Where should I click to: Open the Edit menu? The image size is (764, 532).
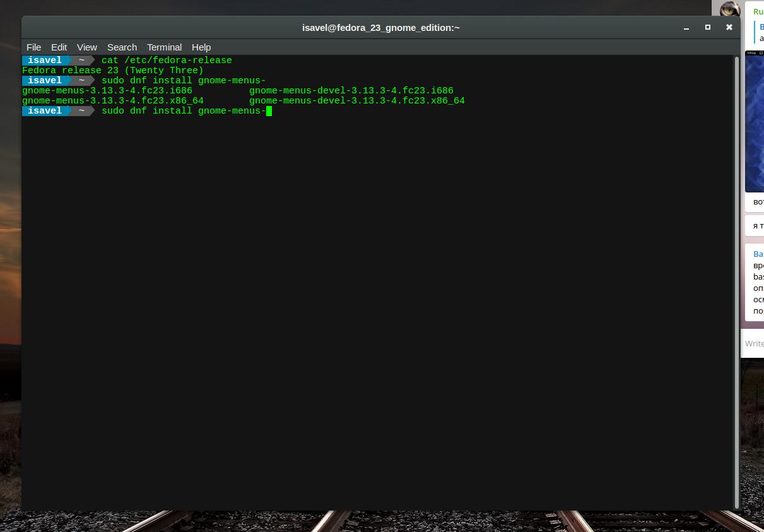pos(59,47)
